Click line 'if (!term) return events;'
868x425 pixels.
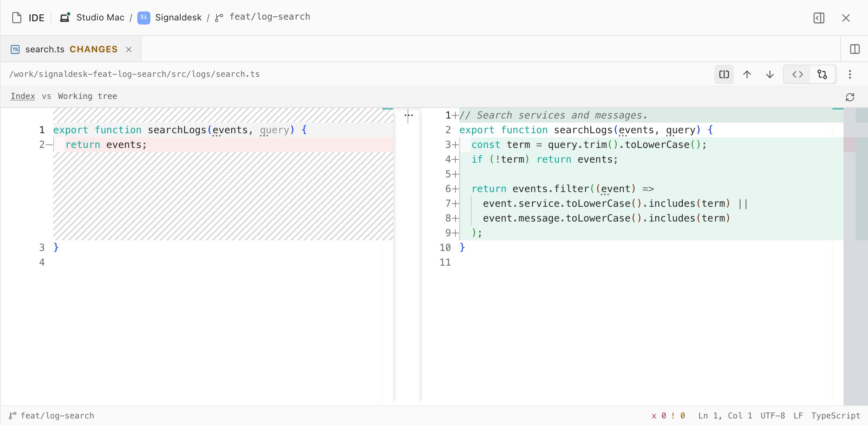tap(651, 159)
